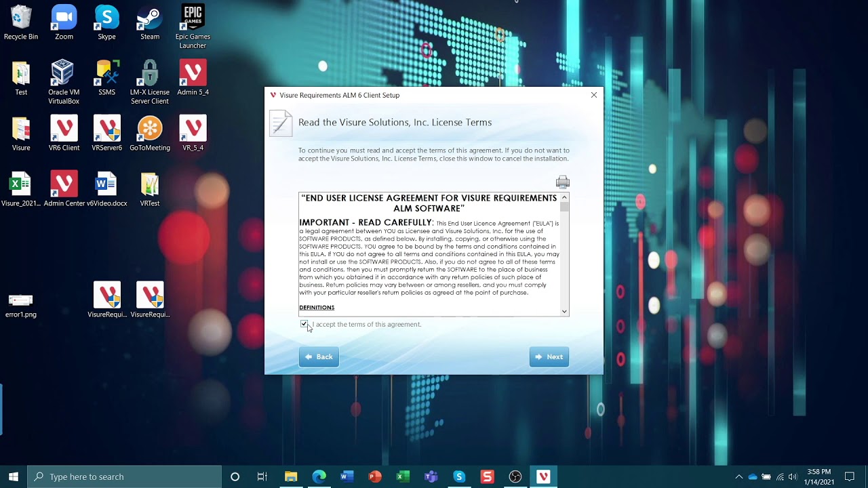Select the Visure_2021 Excel file icon
Screen dimensions: 868x488
point(21,189)
